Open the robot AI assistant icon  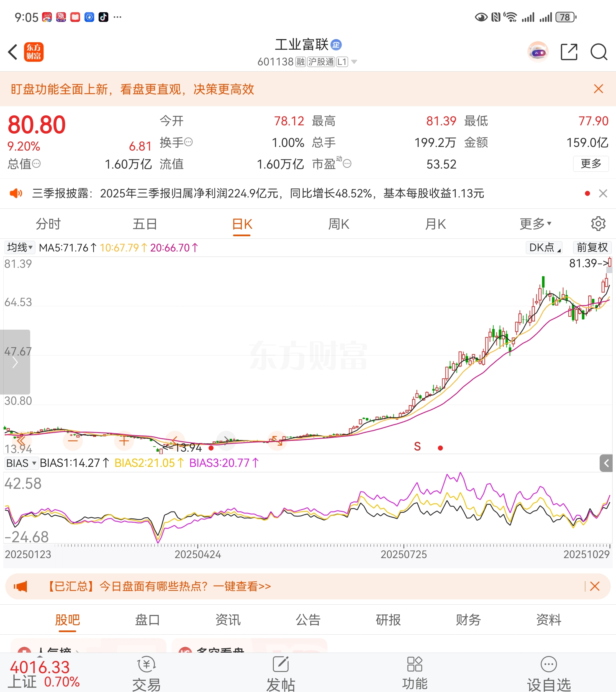pyautogui.click(x=538, y=52)
